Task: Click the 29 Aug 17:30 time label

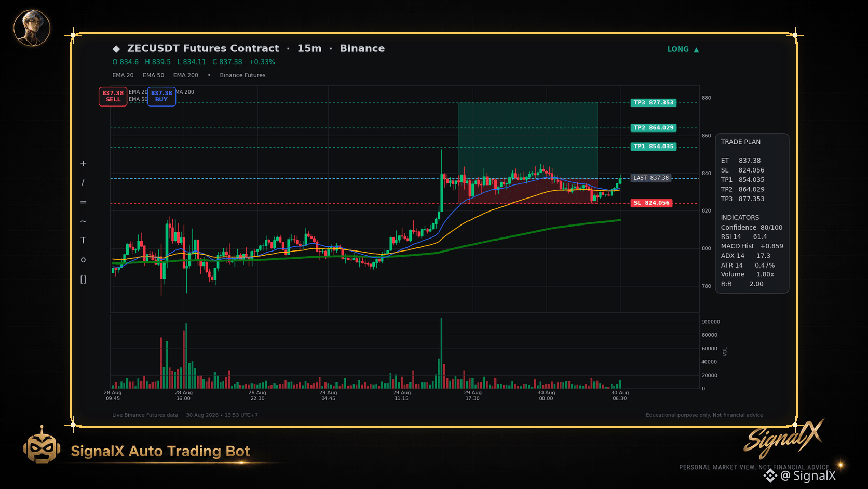Action: pyautogui.click(x=472, y=395)
